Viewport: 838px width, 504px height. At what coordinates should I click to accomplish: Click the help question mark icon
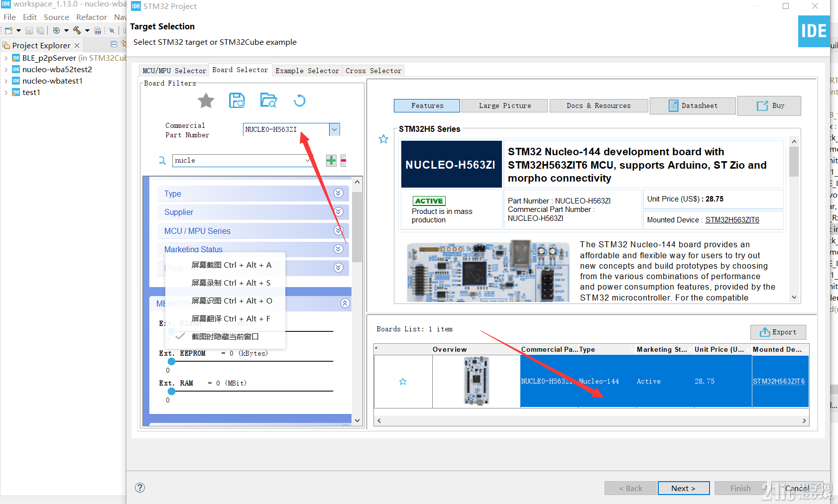140,488
